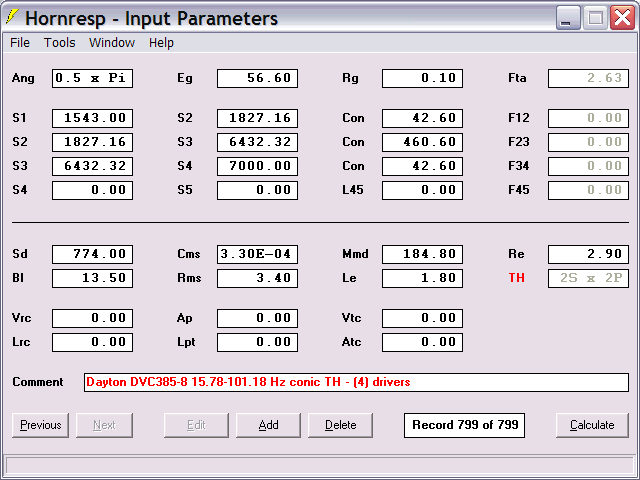Click the S4 field showing 7000.00
Image resolution: width=640 pixels, height=480 pixels.
click(258, 166)
